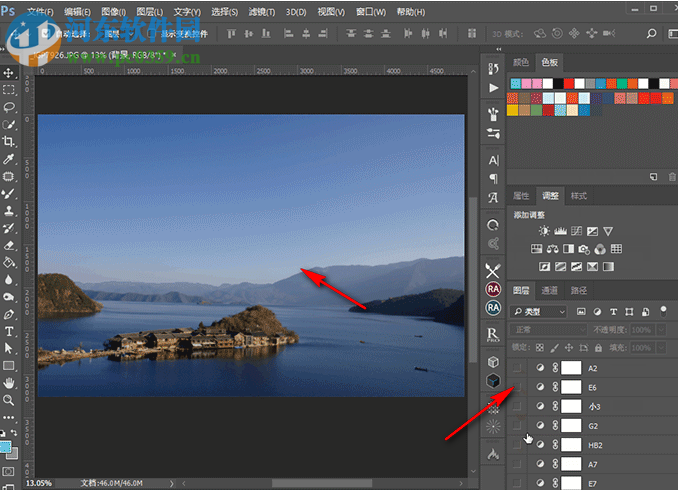678x490 pixels.
Task: Select the Pen tool
Action: tap(9, 314)
